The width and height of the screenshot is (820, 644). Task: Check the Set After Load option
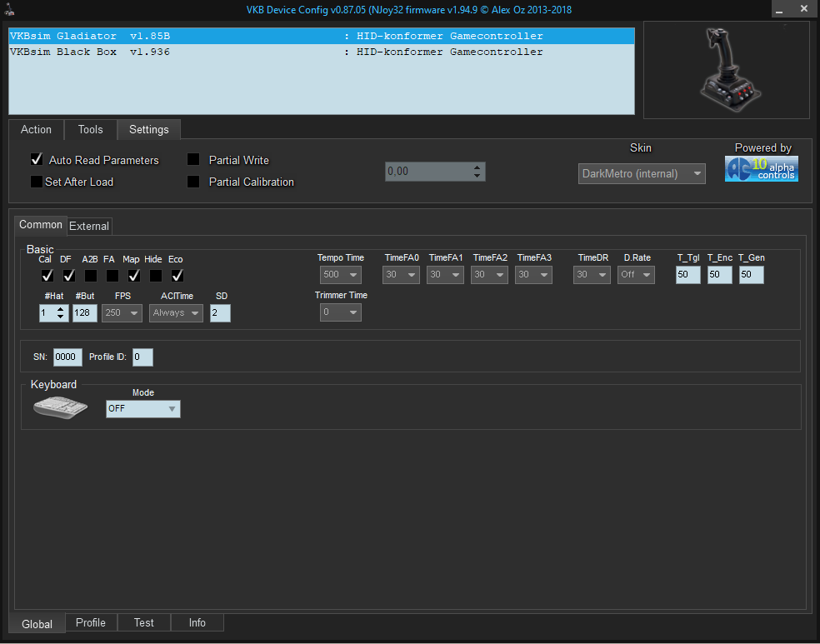pyautogui.click(x=37, y=182)
